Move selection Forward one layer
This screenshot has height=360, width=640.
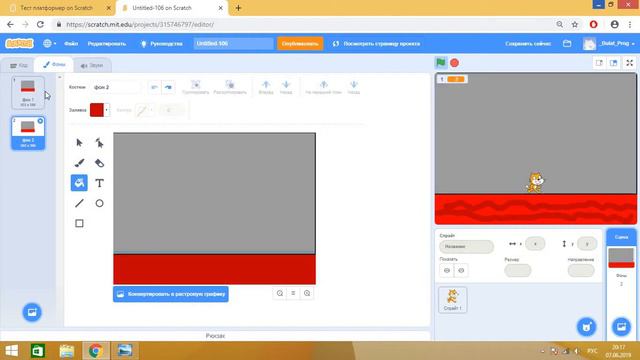pos(266,87)
